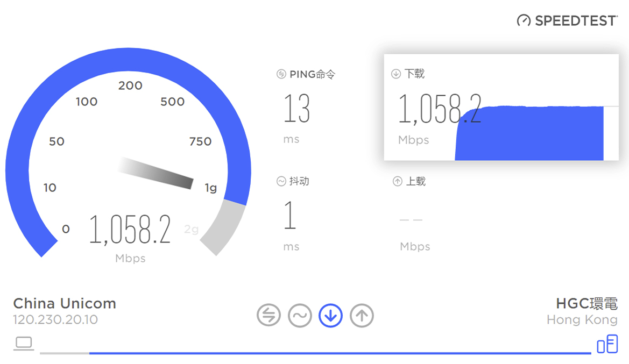Click the IP address 120.230.20.10
Screen dimensions: 629x364
[x=55, y=320]
